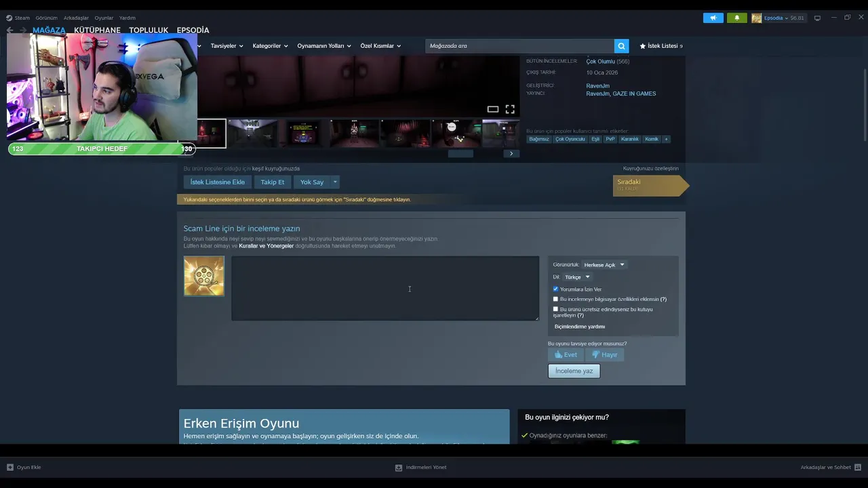Click the Çok Oyunculu tag

570,139
